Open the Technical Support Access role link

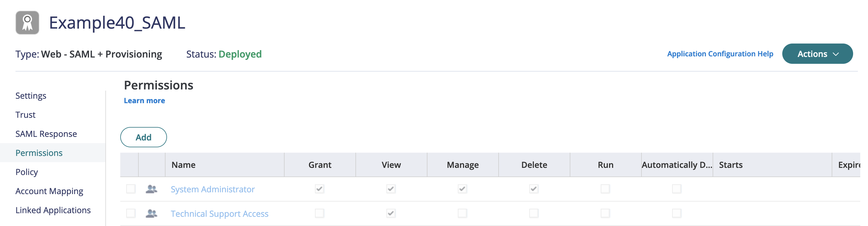click(219, 214)
